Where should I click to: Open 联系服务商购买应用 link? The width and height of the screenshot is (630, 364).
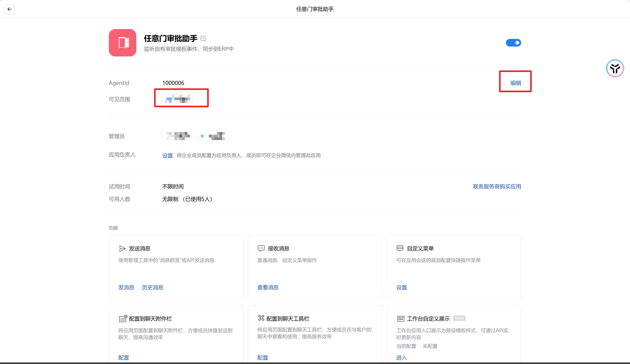pos(497,187)
